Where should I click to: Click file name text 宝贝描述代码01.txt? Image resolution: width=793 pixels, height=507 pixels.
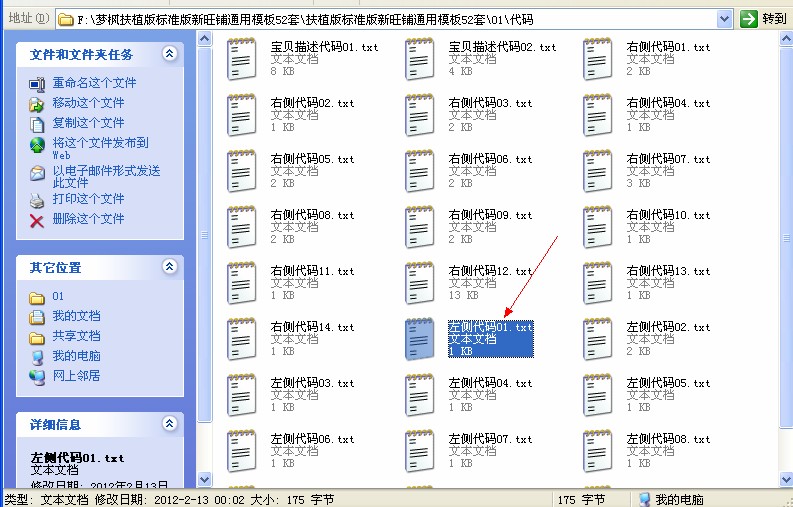tap(324, 47)
